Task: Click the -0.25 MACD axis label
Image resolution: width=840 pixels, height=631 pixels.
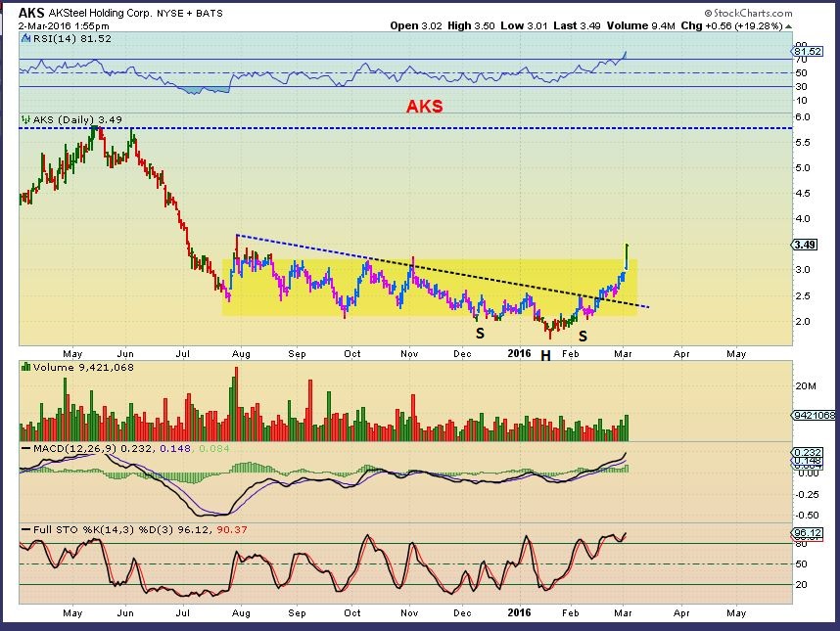Action: click(x=806, y=494)
